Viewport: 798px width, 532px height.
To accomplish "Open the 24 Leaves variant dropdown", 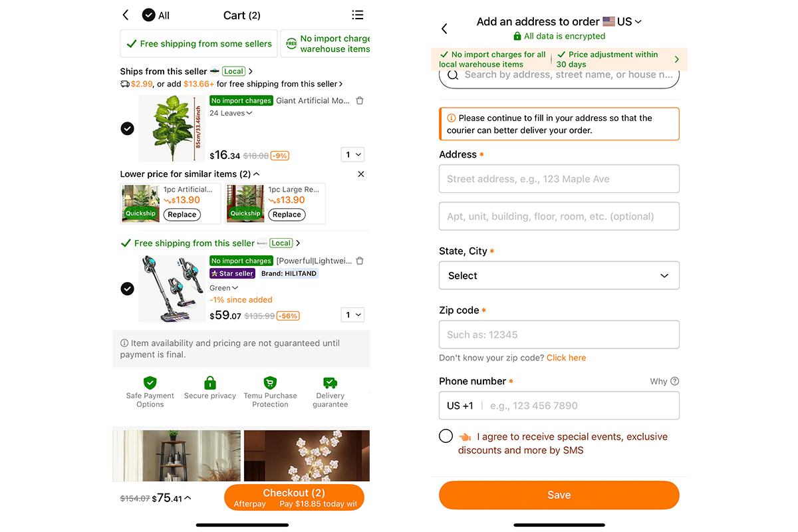I will (229, 112).
